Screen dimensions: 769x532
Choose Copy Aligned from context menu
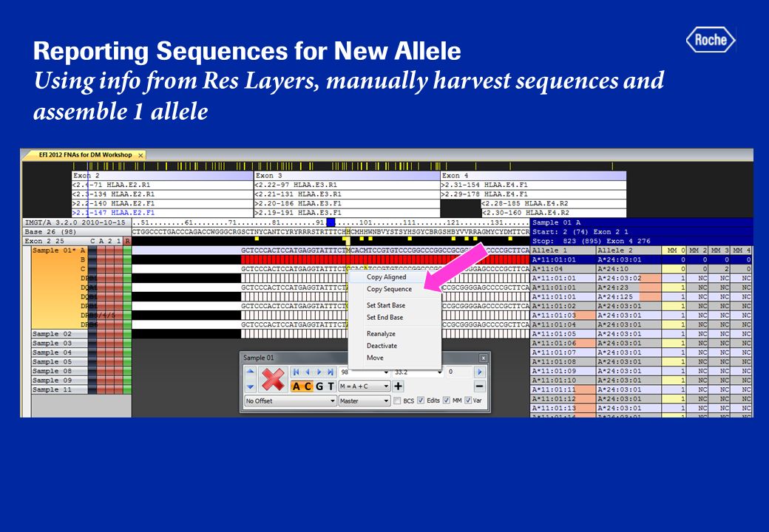coord(387,277)
